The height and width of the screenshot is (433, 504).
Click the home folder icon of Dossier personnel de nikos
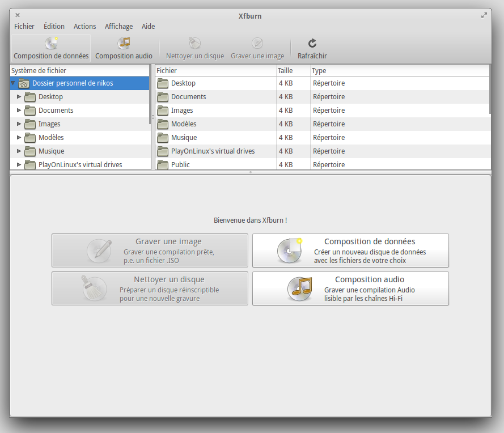pyautogui.click(x=23, y=83)
